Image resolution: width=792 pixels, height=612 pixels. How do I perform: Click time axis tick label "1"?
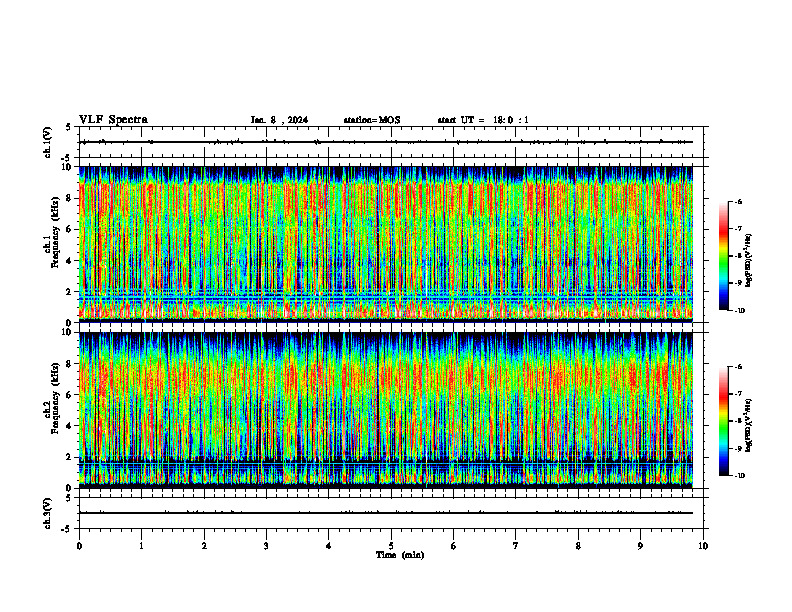[141, 546]
